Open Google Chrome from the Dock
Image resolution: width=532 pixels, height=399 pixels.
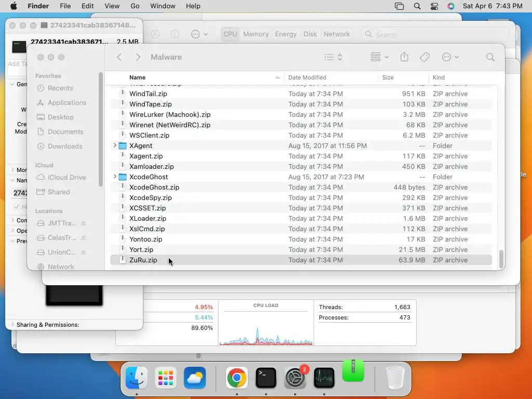pos(236,378)
